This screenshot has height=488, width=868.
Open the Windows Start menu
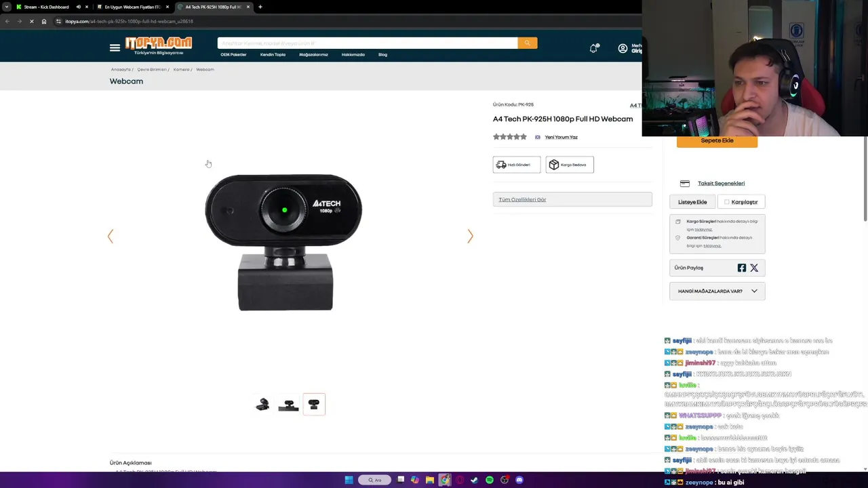(x=349, y=480)
